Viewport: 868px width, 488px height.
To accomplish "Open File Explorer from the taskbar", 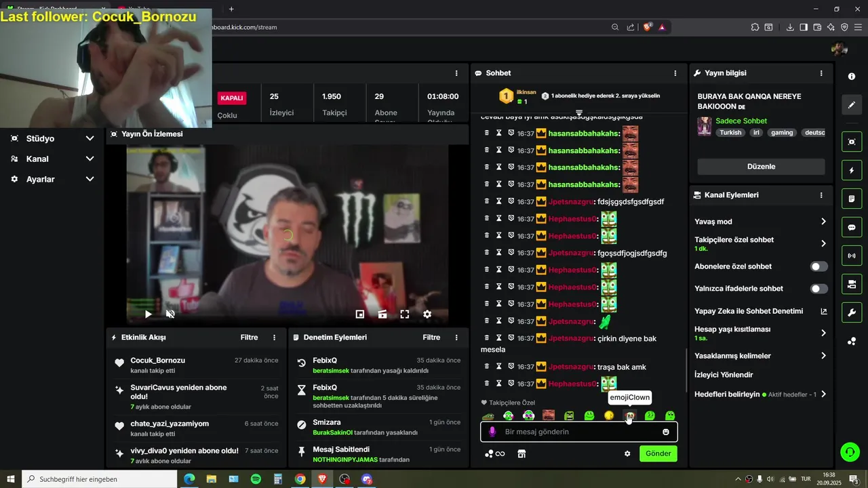I will (x=211, y=479).
